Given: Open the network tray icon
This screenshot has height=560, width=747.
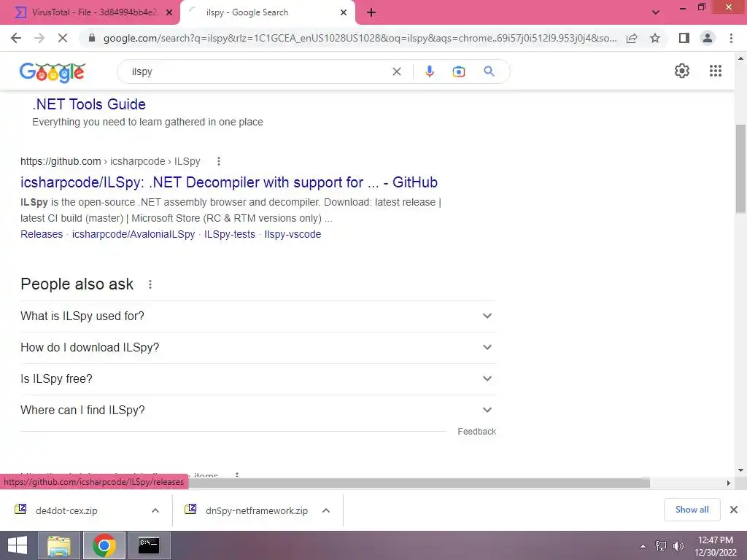Looking at the screenshot, I should 661,546.
